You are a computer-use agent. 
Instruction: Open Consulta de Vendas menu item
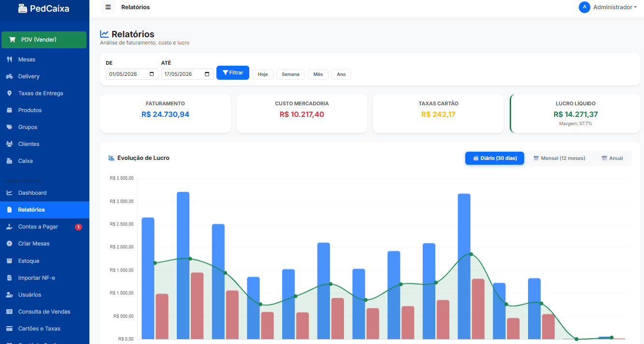click(44, 312)
